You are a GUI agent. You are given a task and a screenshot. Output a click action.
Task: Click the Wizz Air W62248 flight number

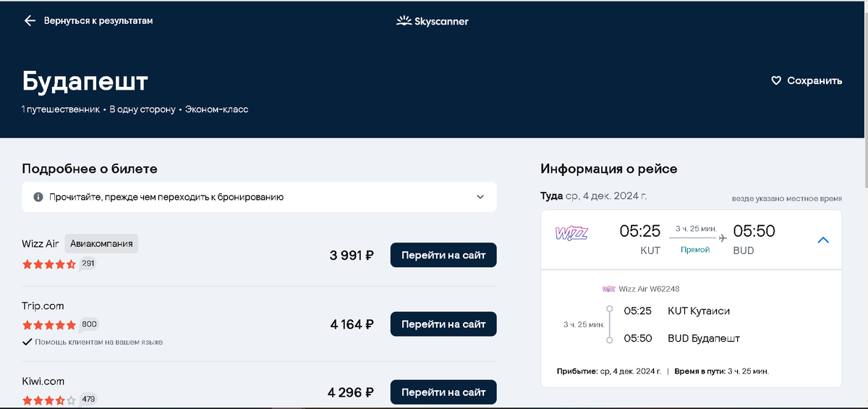tap(649, 289)
